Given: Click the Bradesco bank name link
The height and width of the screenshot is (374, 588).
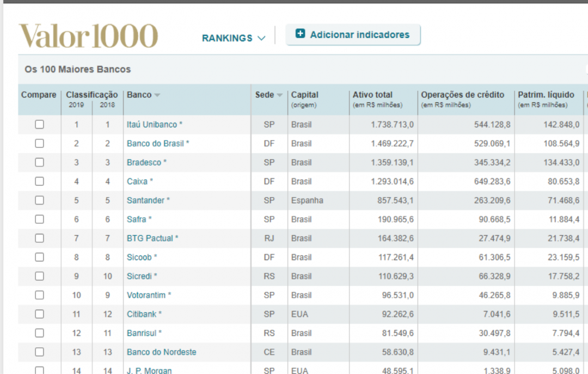Looking at the screenshot, I should pos(145,162).
